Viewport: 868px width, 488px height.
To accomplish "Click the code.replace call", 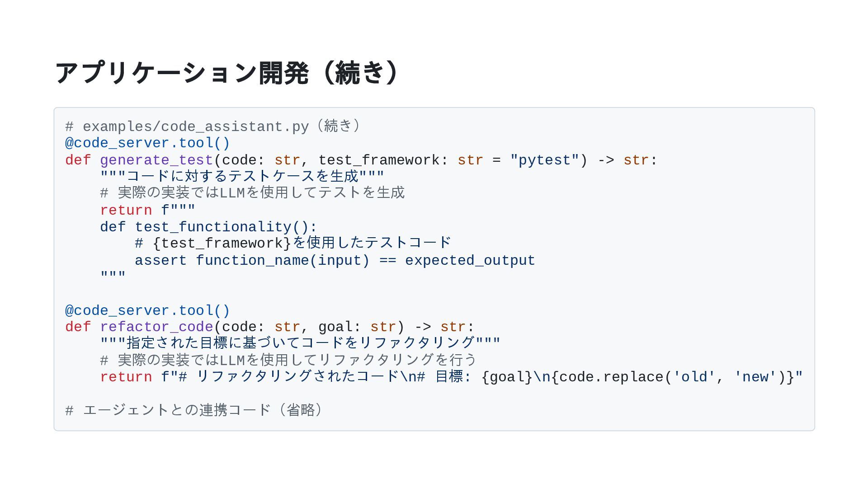I will [611, 377].
